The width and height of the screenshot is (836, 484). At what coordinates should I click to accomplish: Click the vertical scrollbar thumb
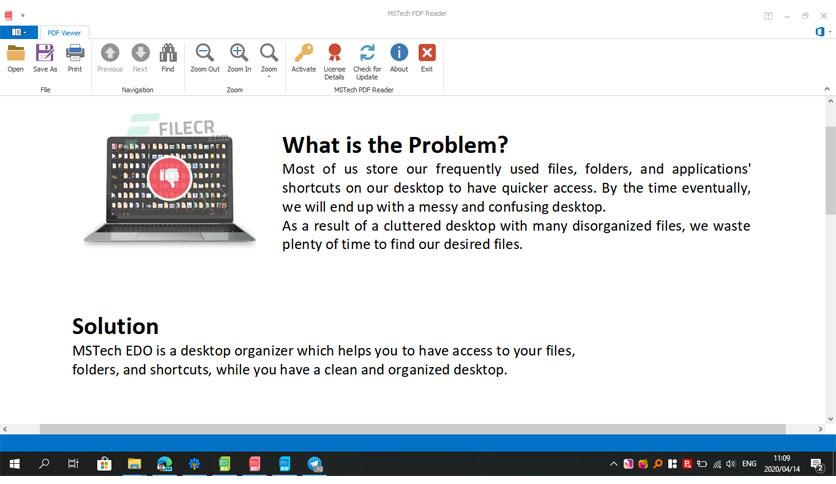tap(831, 170)
